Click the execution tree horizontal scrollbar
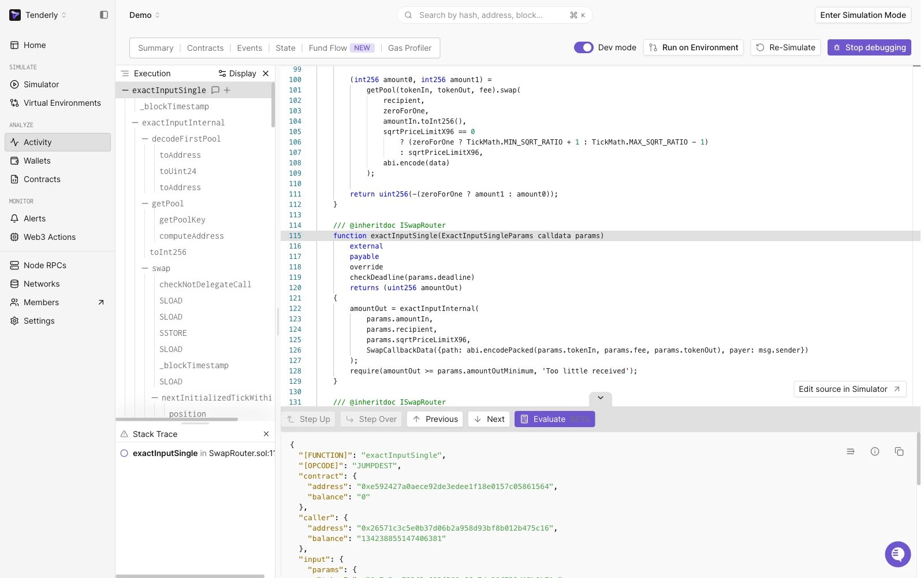Viewport: 924px width, 578px height. (177, 419)
